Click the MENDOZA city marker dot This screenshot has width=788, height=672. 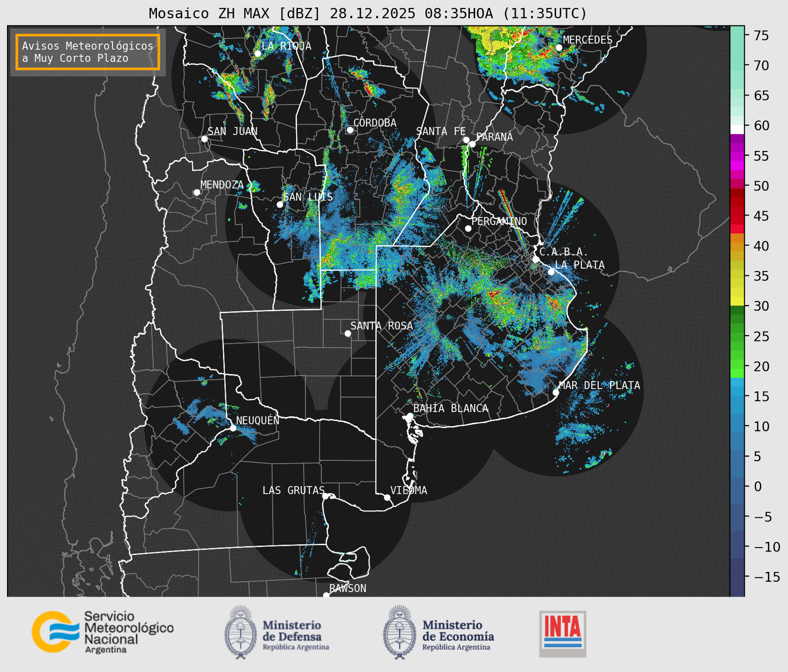[197, 193]
